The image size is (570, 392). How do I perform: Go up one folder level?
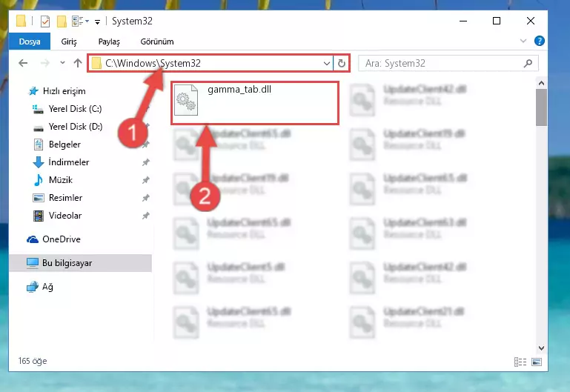77,63
